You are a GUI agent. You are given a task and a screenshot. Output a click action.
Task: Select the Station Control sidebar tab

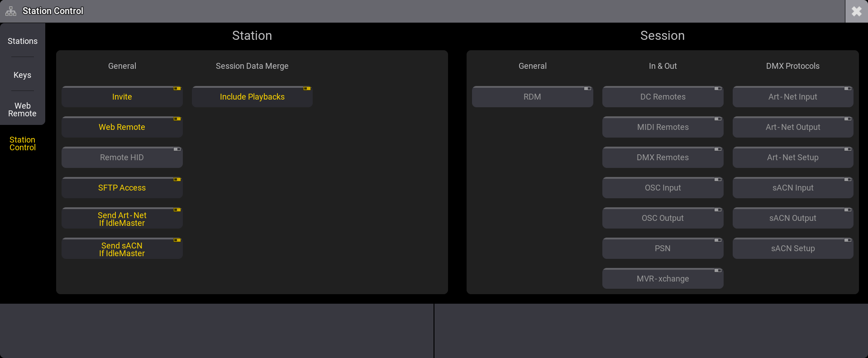(23, 143)
